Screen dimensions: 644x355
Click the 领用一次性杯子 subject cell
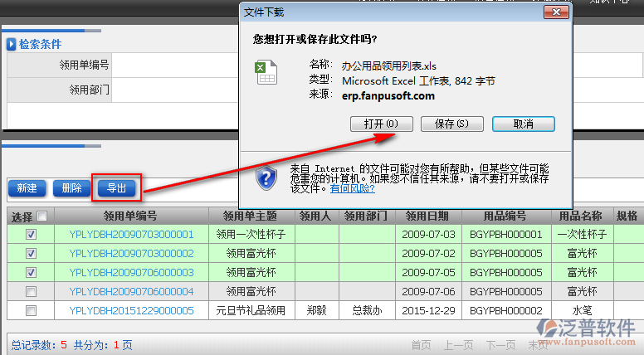[251, 235]
